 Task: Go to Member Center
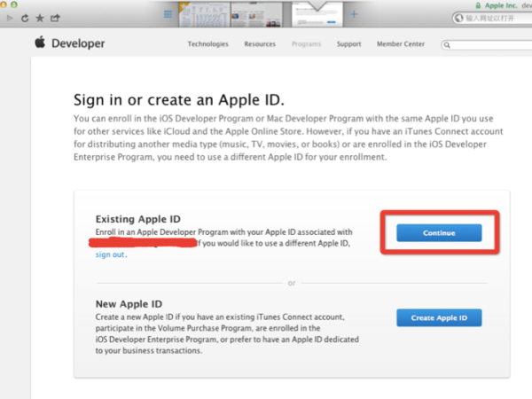(401, 44)
